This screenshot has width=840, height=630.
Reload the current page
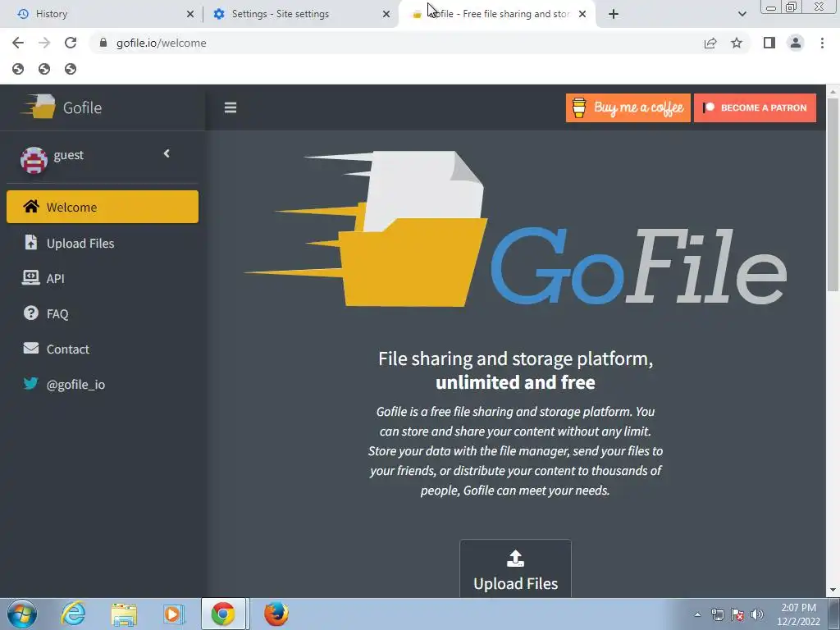71,43
